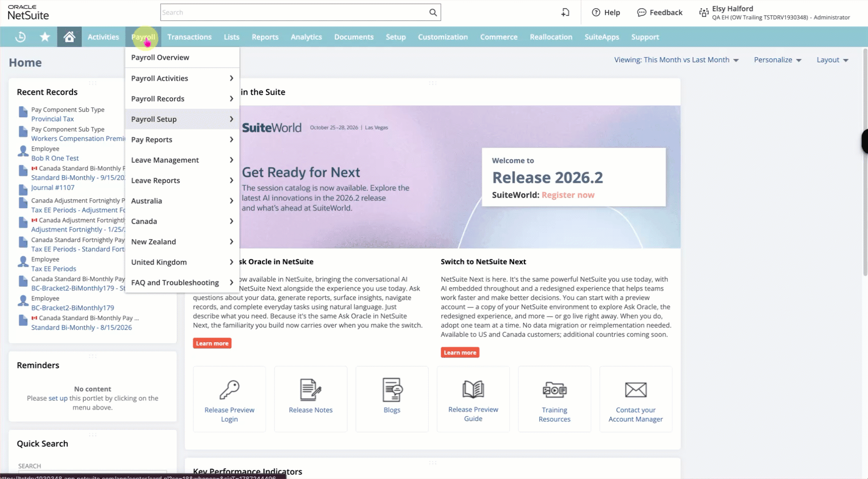Open the Tax EE Periods employee link
Screen dimensions: 868x479
pyautogui.click(x=54, y=269)
